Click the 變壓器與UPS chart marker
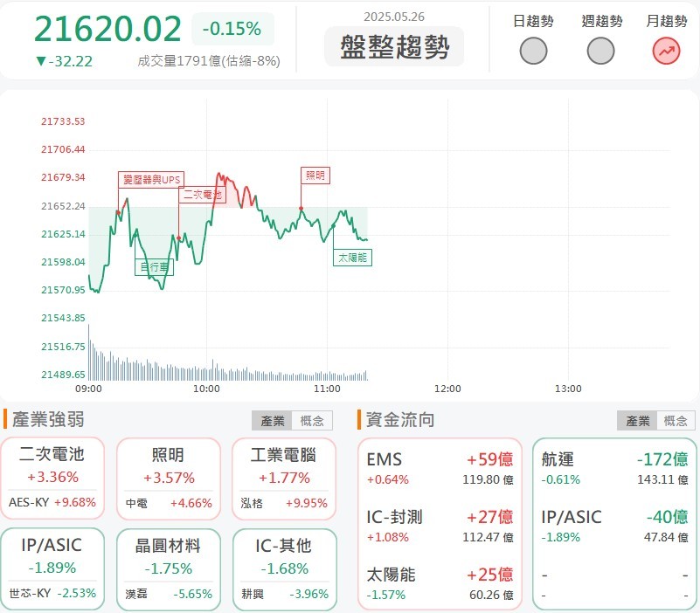Image resolution: width=700 pixels, height=613 pixels. tap(151, 179)
